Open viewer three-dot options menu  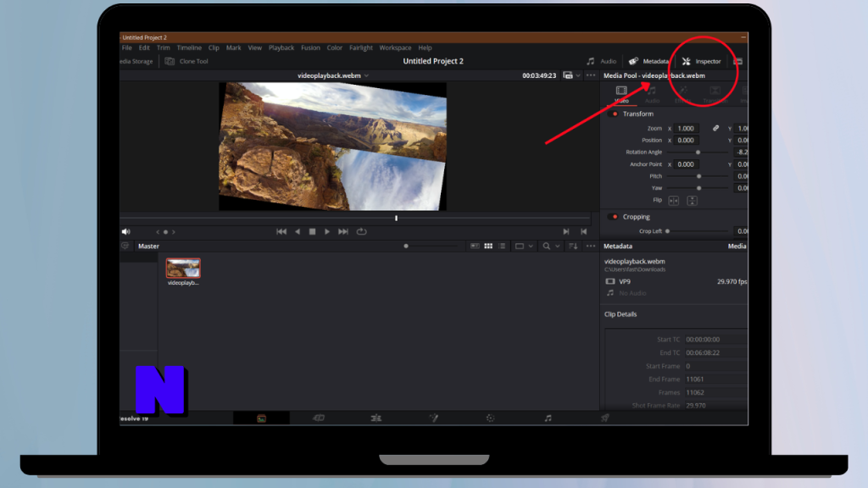(x=591, y=75)
